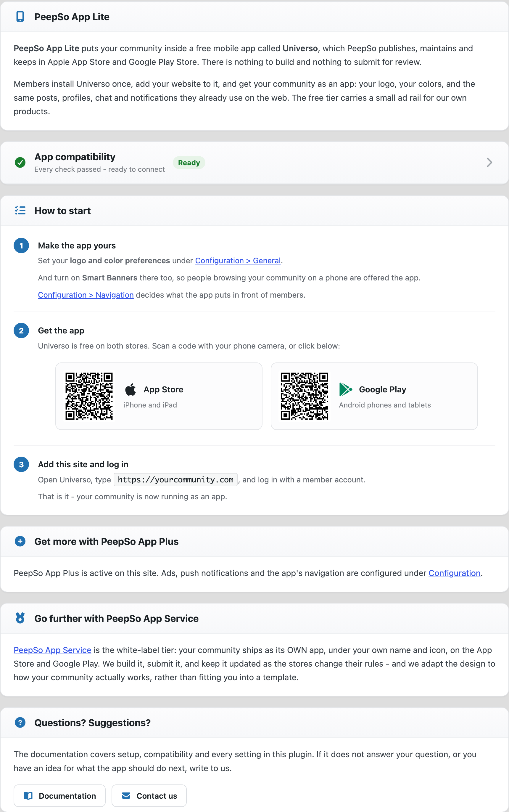Open the Configuration > General link
The width and height of the screenshot is (509, 812).
pyautogui.click(x=238, y=261)
